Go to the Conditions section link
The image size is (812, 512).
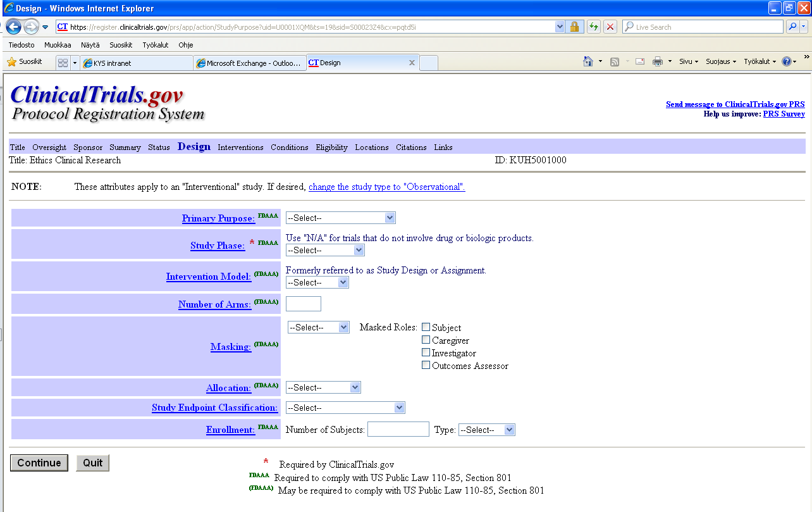coord(290,147)
